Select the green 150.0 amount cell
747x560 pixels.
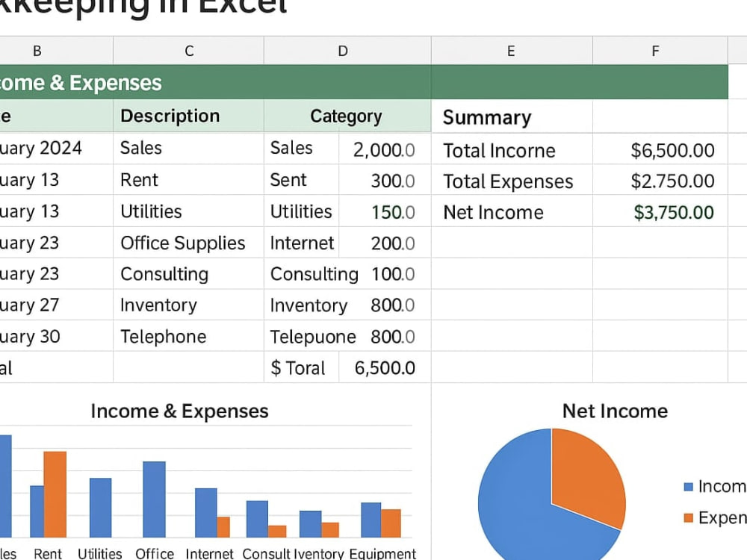tap(385, 211)
